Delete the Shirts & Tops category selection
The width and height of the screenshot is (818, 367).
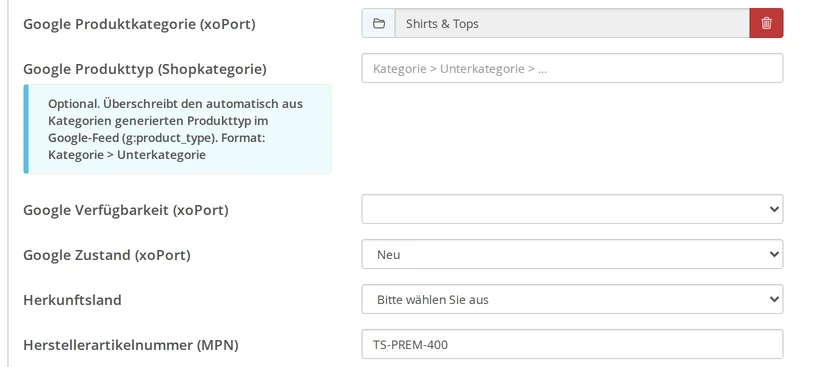(766, 23)
